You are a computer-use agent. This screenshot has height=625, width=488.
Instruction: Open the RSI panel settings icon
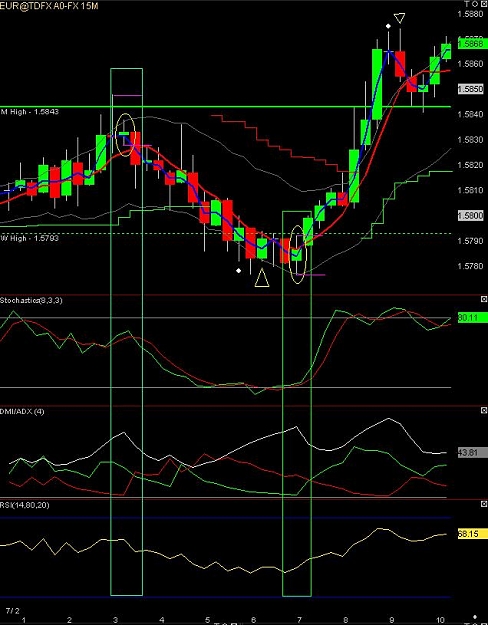(x=484, y=504)
